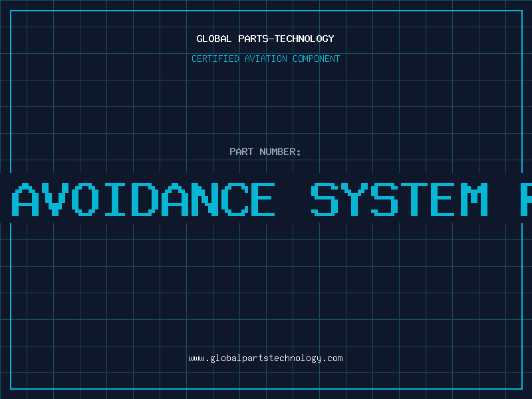The width and height of the screenshot is (532, 399).
Task: Select the word AVIATION in the subtitle
Action: pos(266,59)
